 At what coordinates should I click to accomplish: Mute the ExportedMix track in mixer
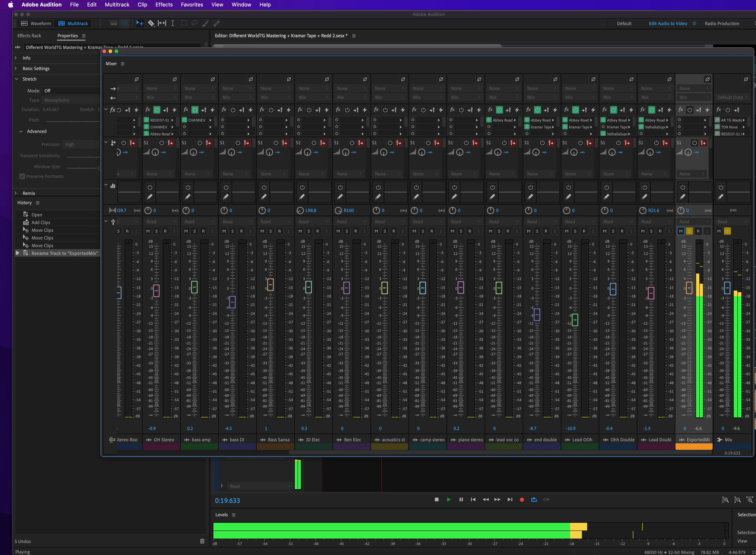coord(680,231)
